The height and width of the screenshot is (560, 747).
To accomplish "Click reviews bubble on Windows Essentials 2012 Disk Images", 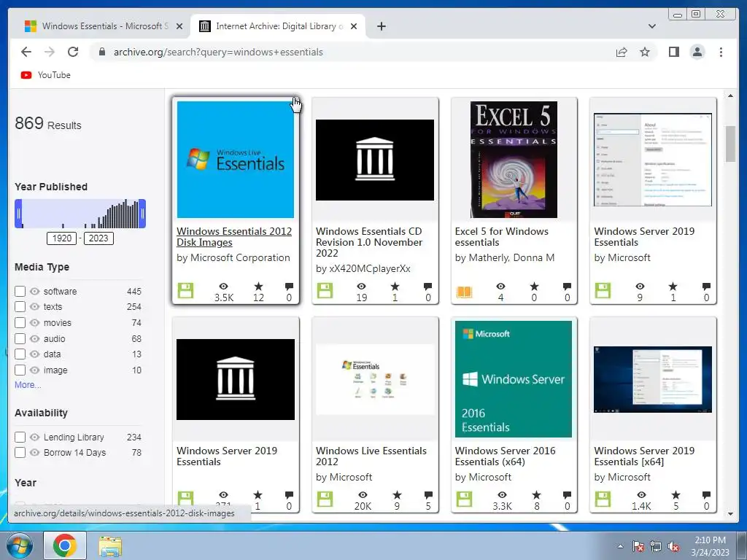I will [289, 286].
